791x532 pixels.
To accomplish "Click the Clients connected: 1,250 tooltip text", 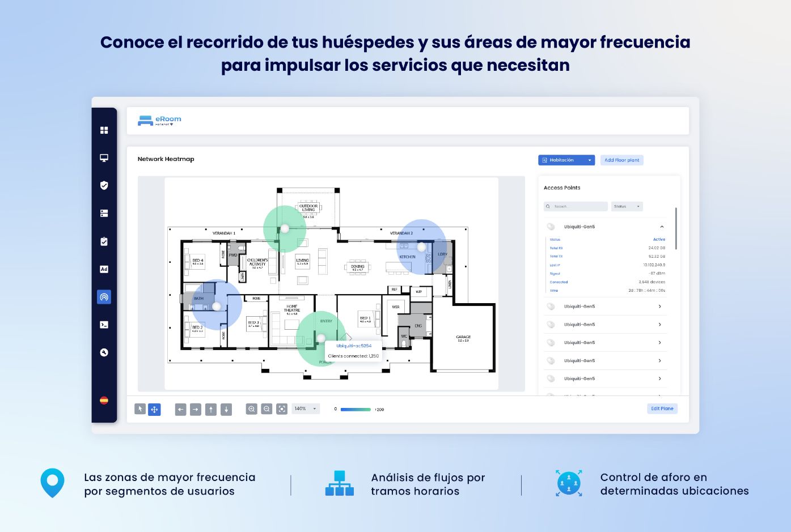I will (353, 356).
